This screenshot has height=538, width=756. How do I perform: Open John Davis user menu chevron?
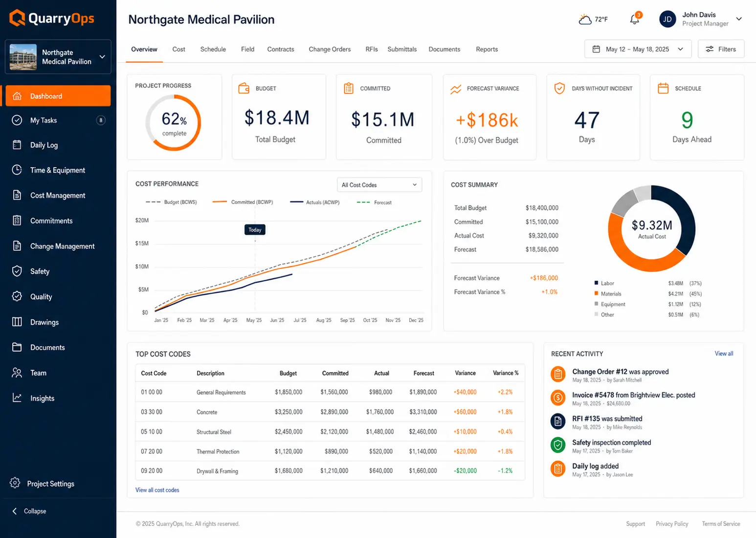[x=739, y=19]
